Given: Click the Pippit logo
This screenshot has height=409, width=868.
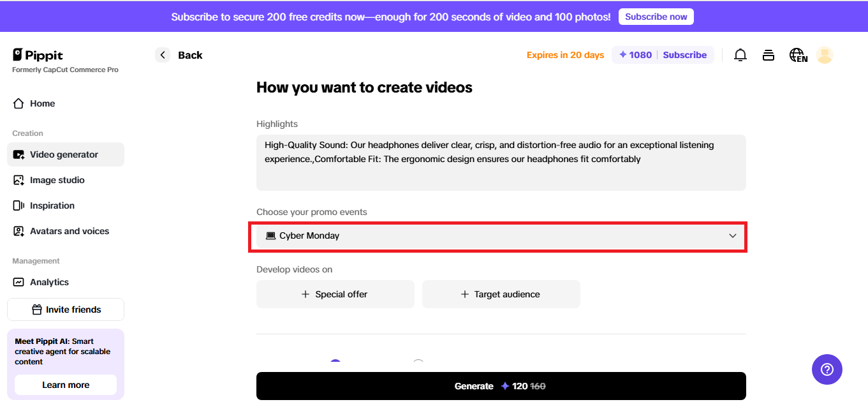Looking at the screenshot, I should click(38, 56).
